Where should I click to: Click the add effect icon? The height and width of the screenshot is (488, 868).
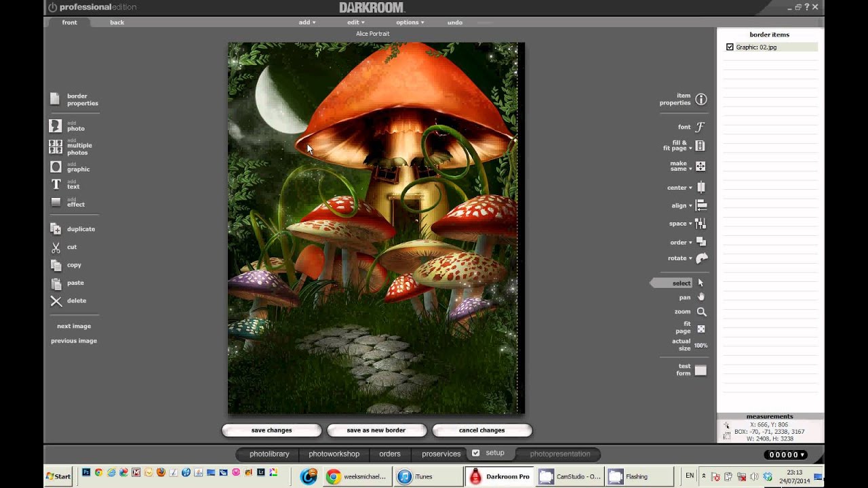click(x=56, y=202)
